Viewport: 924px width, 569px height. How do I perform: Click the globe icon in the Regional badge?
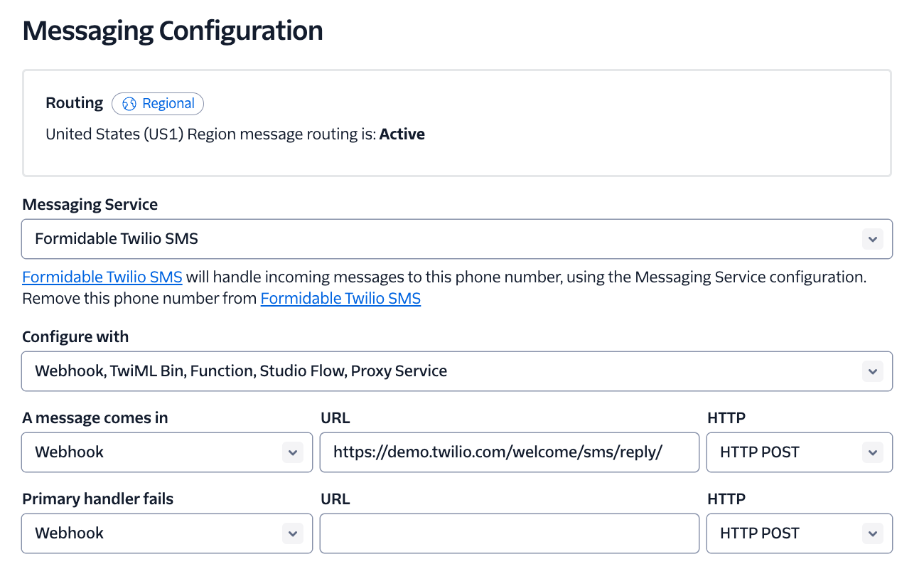[x=128, y=104]
